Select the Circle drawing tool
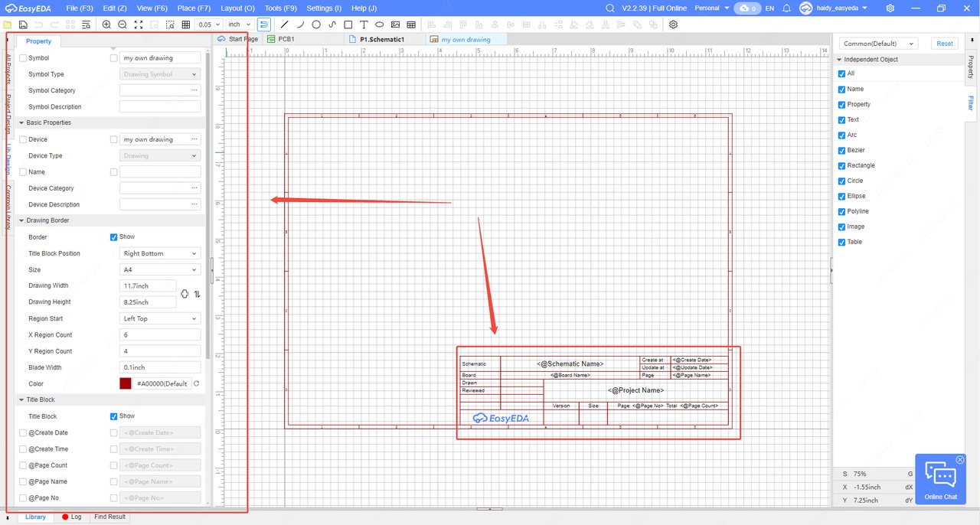 tap(316, 24)
